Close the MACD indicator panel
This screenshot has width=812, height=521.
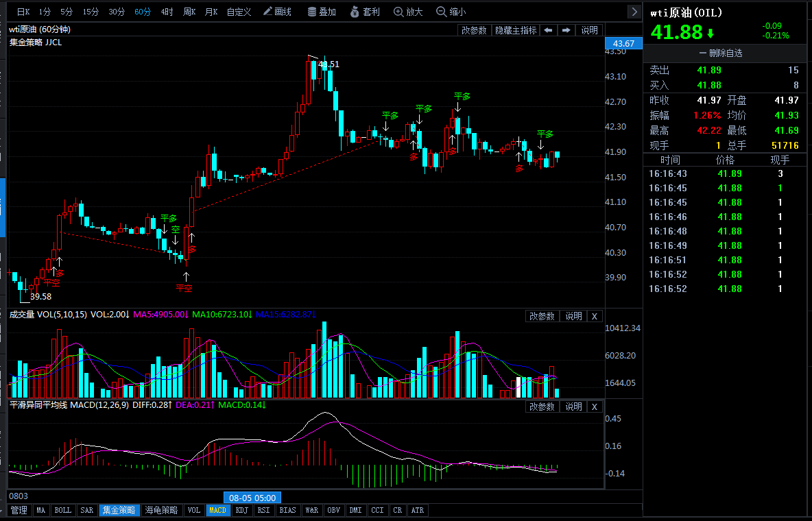(x=595, y=407)
